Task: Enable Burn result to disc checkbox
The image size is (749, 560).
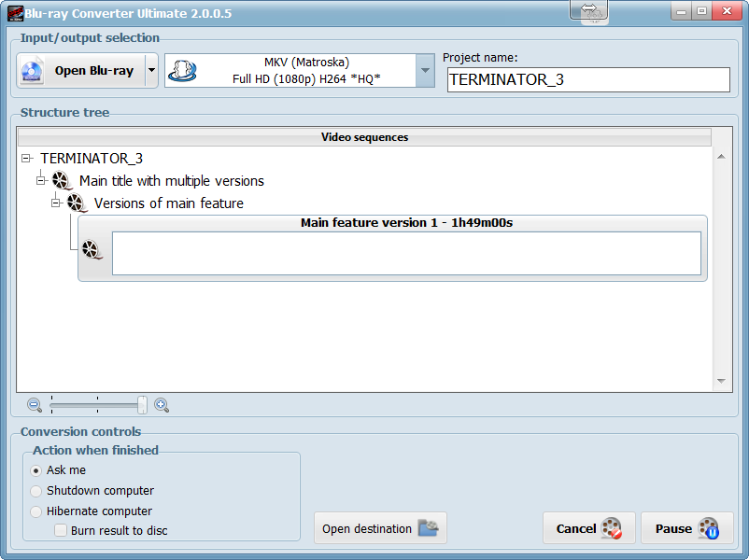Action: click(x=61, y=530)
